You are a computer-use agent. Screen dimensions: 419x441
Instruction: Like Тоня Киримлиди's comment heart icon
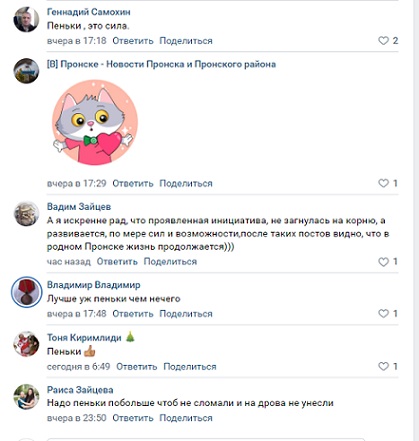click(383, 366)
